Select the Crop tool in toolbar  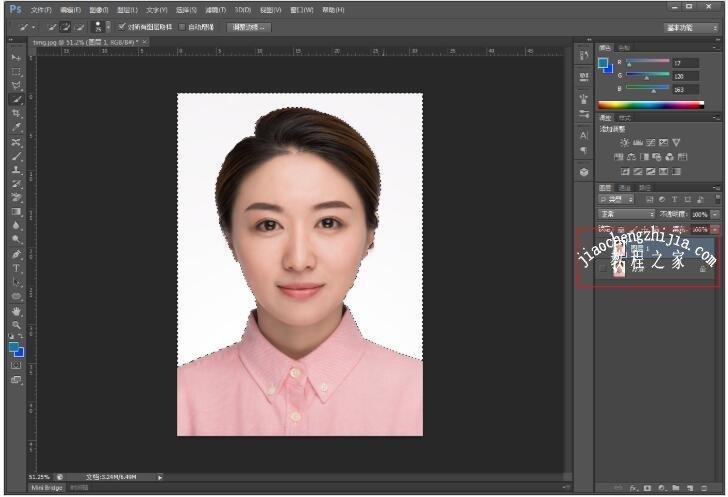pos(16,114)
